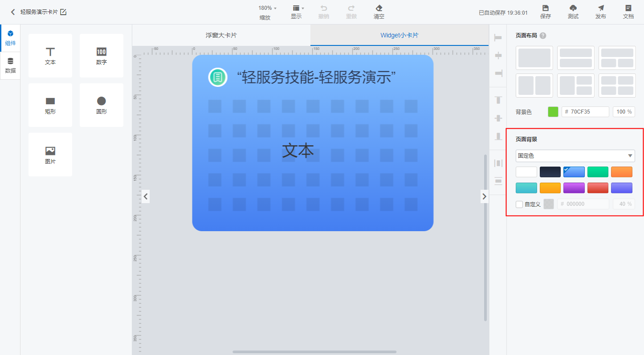Click the align bottom icon
644x355 pixels.
pyautogui.click(x=498, y=136)
